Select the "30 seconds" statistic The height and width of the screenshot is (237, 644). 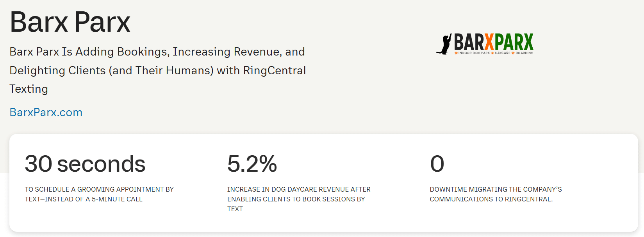point(85,163)
